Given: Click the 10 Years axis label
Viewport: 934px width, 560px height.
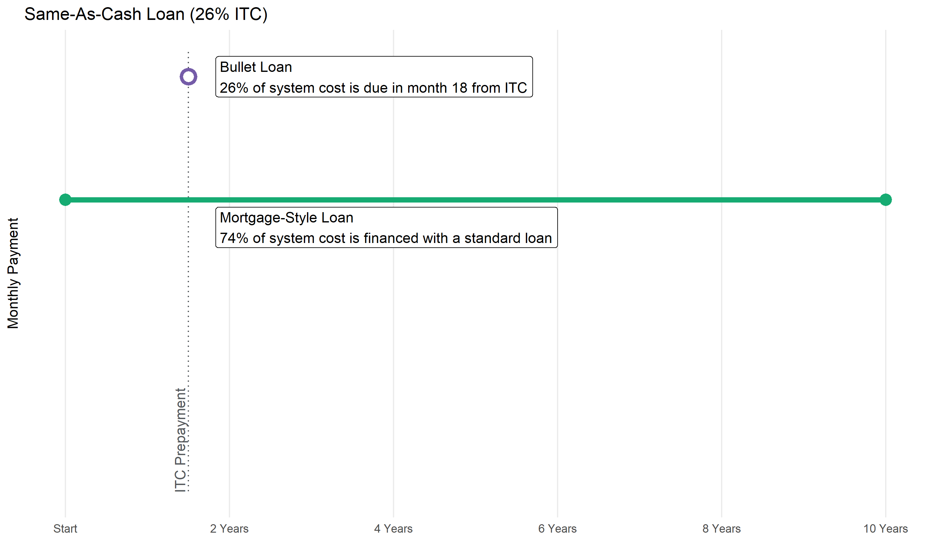Looking at the screenshot, I should 885,529.
